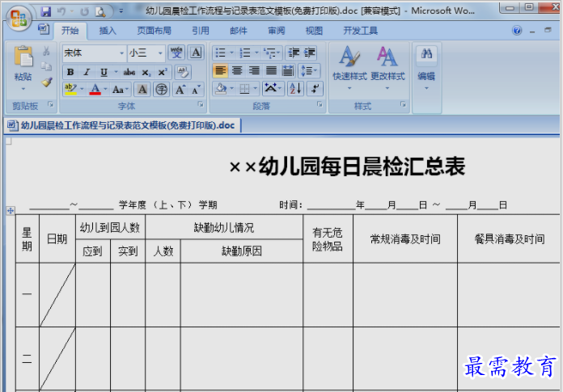Apply the red font color swatch
Screen dimensions: 563x392
coord(95,89)
